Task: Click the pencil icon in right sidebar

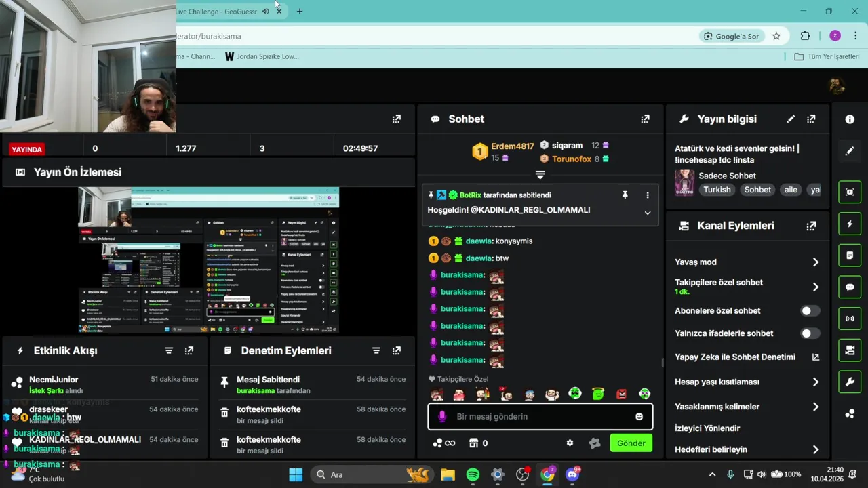Action: (x=850, y=150)
